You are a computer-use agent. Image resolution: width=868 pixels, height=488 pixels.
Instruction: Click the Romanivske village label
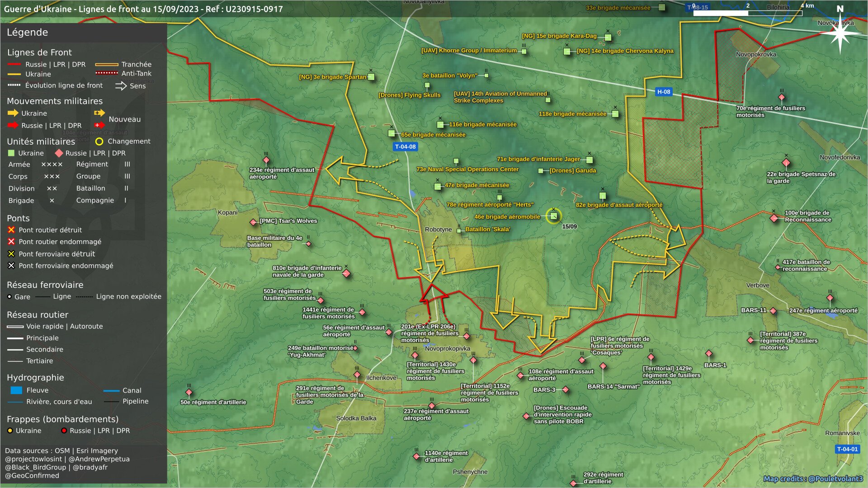pos(842,433)
